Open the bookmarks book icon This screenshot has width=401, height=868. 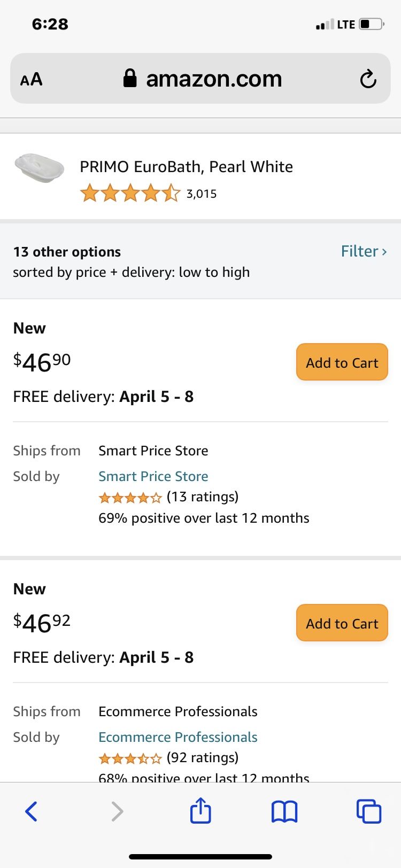tap(284, 811)
